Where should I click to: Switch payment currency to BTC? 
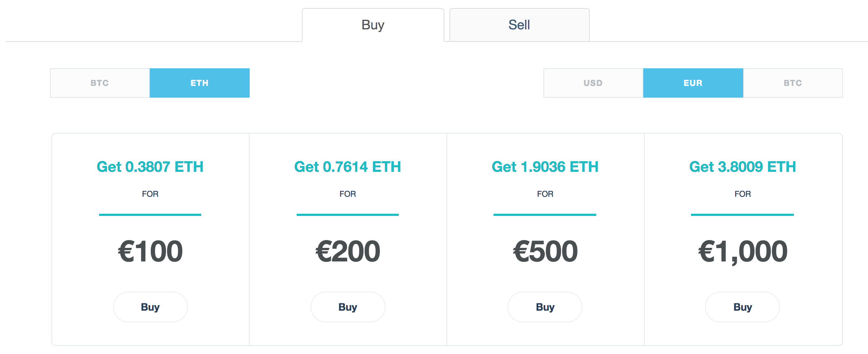pos(792,83)
